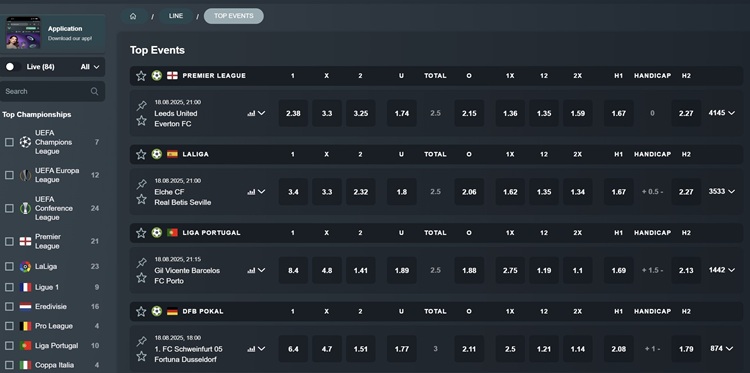Image resolution: width=750 pixels, height=373 pixels.
Task: Select double chance 1X at 2.75
Action: tap(510, 270)
